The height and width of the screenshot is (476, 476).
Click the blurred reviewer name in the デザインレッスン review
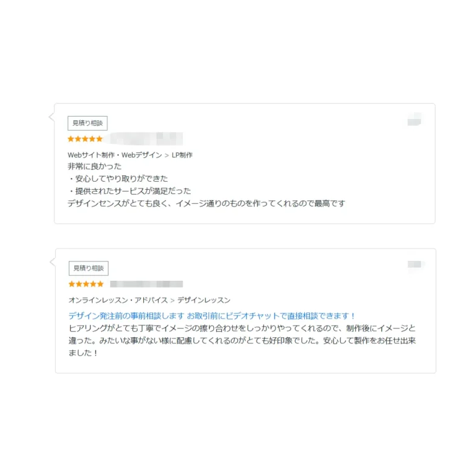(146, 284)
